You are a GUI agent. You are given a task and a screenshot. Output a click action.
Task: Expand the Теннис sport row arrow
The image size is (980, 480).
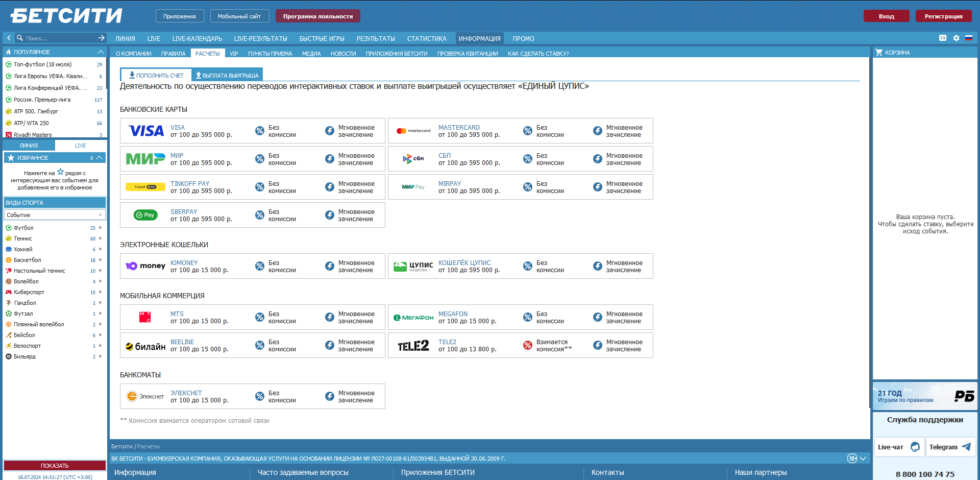(x=101, y=238)
